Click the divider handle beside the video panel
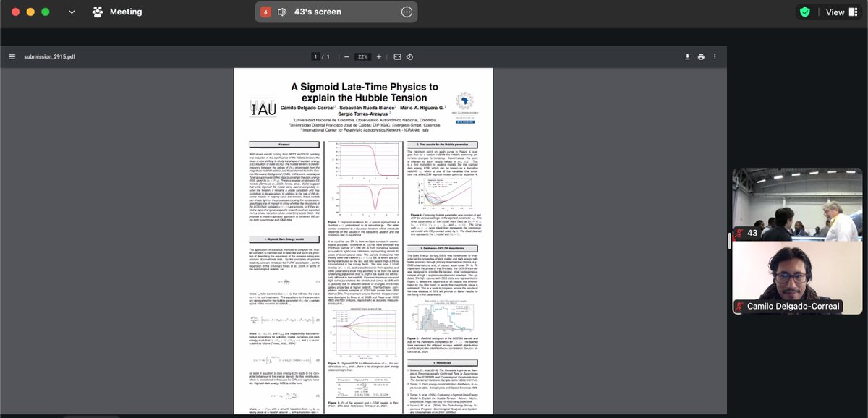The image size is (868, 418). [728, 241]
